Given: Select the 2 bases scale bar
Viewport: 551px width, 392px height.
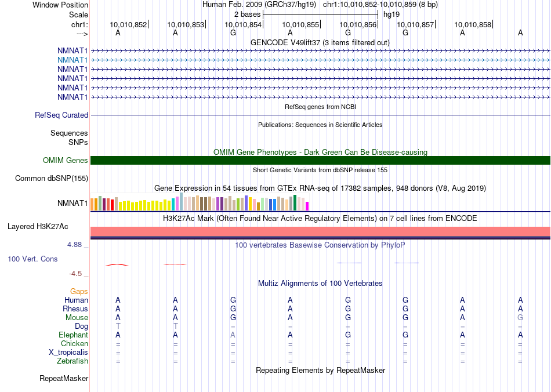Looking at the screenshot, I should (320, 14).
